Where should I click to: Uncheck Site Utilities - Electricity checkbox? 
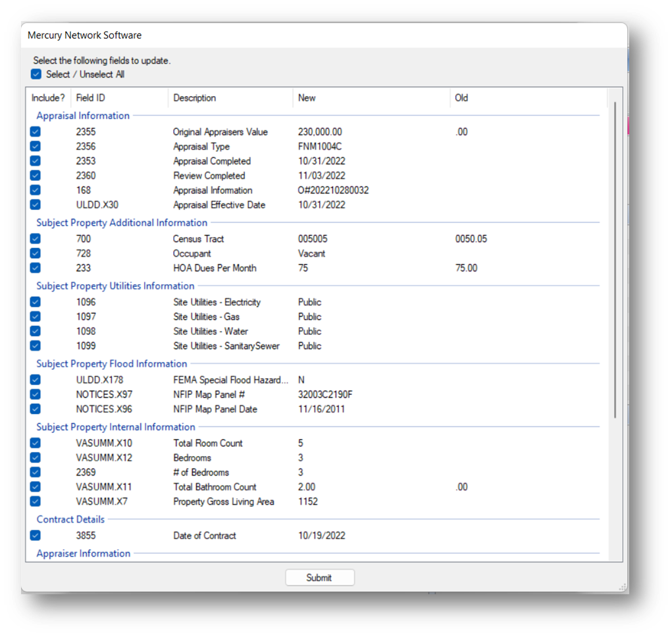click(x=36, y=302)
